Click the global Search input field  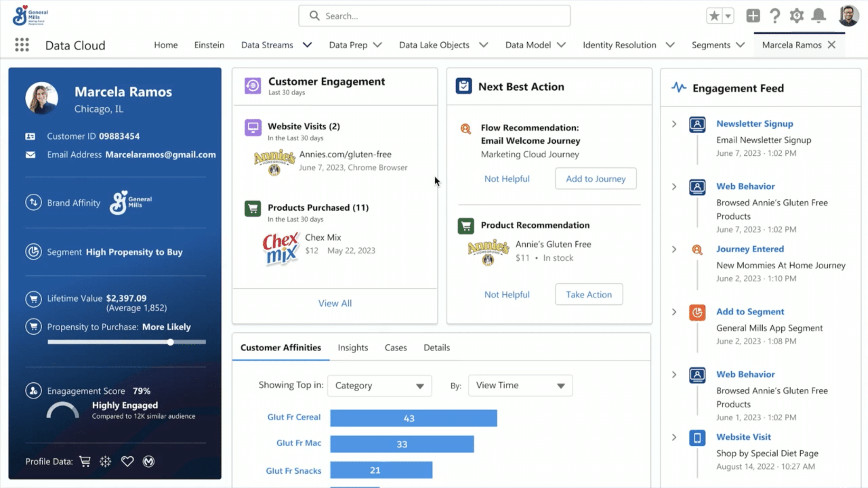(434, 16)
